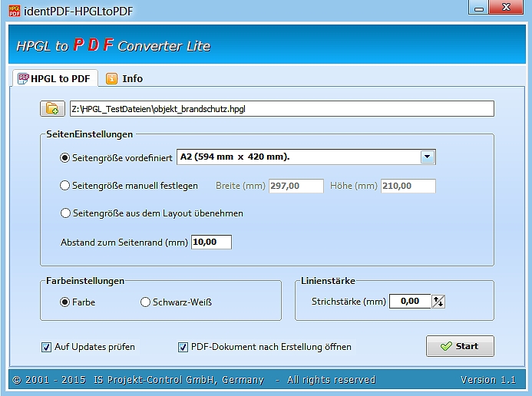
Task: Click the HPGL file path field
Action: (x=281, y=108)
